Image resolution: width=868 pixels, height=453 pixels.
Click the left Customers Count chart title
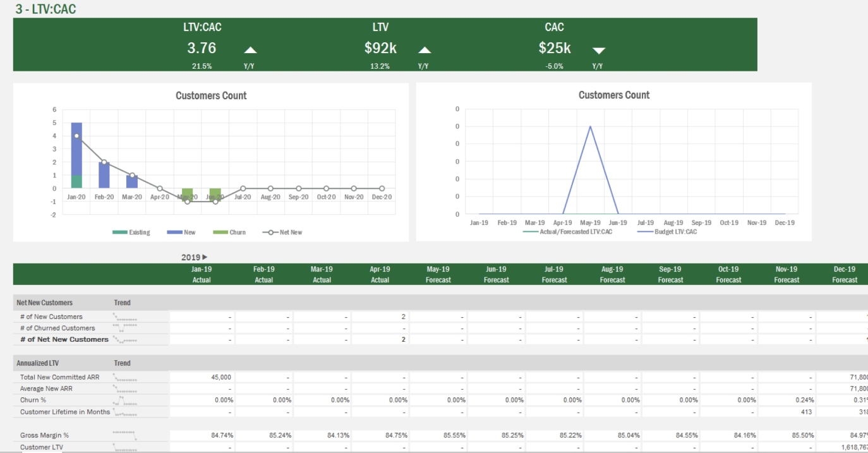pyautogui.click(x=211, y=95)
